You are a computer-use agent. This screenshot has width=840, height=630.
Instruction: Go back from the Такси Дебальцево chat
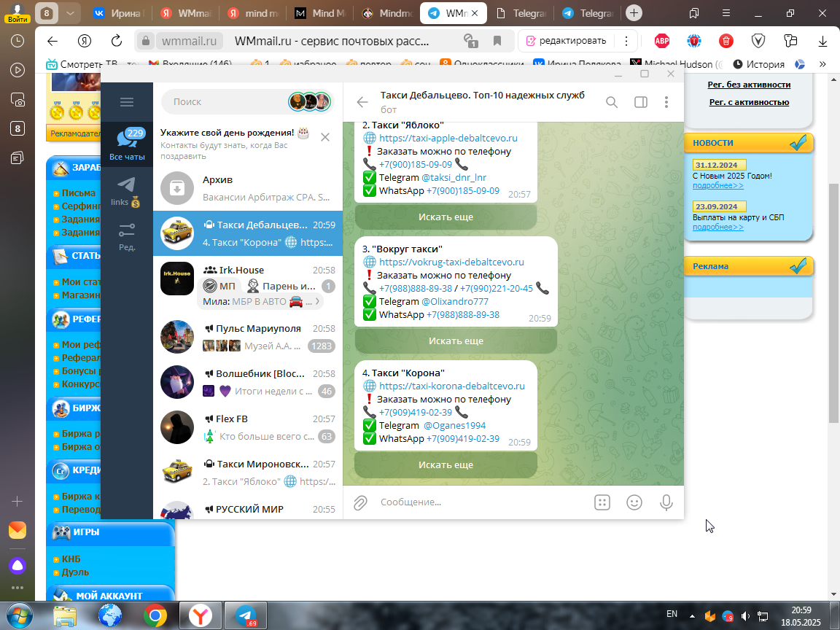[362, 102]
